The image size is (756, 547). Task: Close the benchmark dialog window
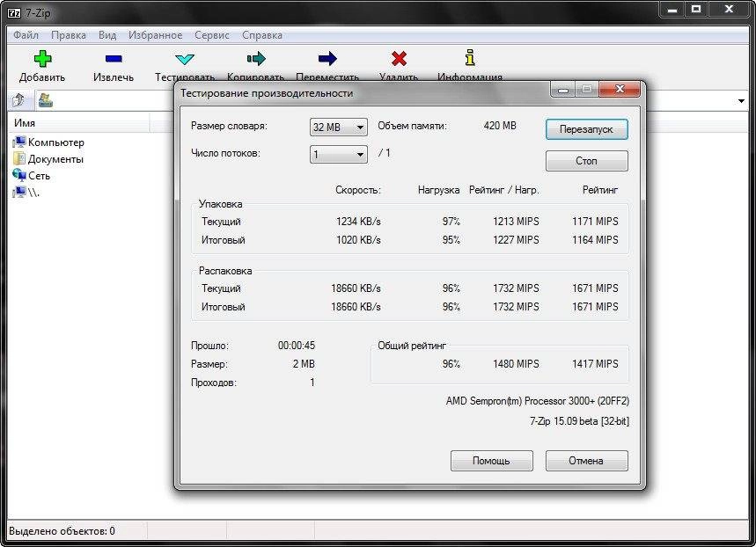(x=620, y=89)
